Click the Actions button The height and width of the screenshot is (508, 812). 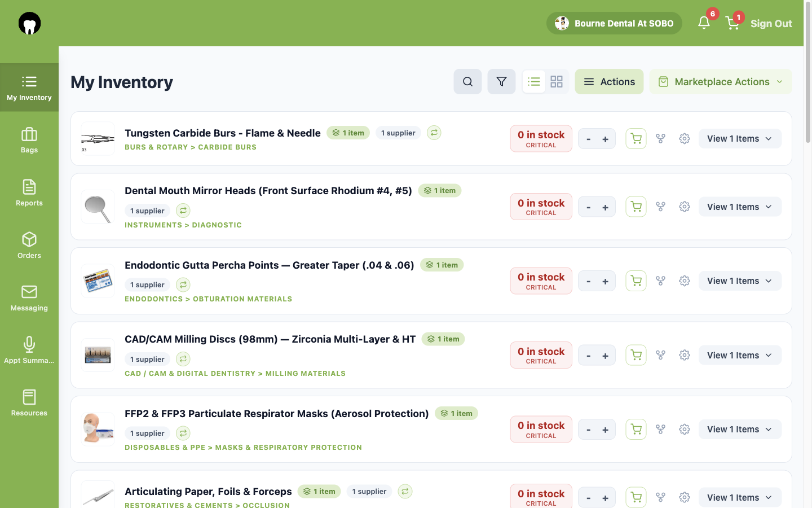609,82
